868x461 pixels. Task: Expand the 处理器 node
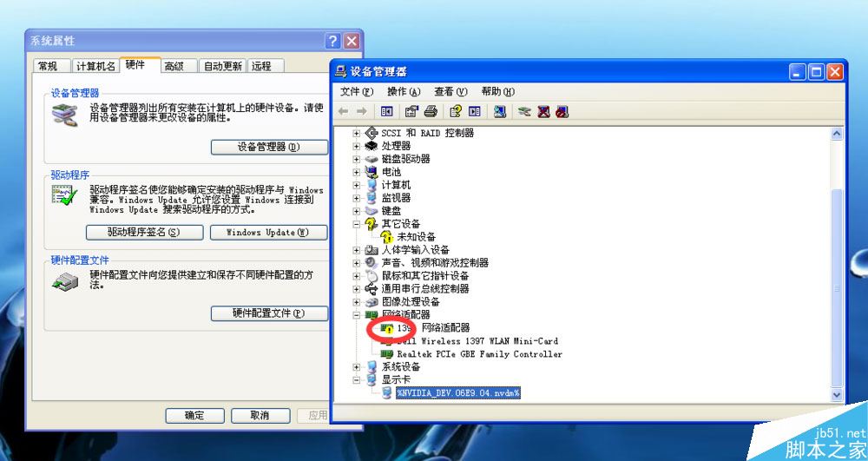357,146
